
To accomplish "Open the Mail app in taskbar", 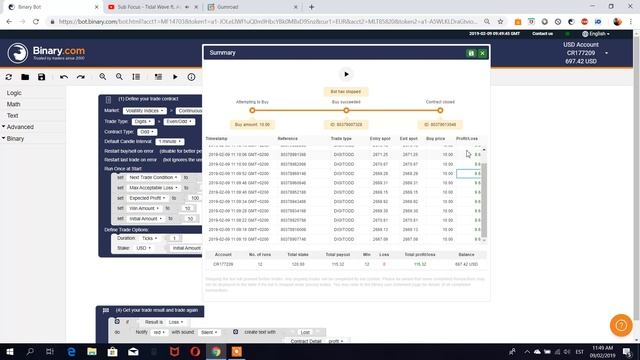I will [133, 351].
